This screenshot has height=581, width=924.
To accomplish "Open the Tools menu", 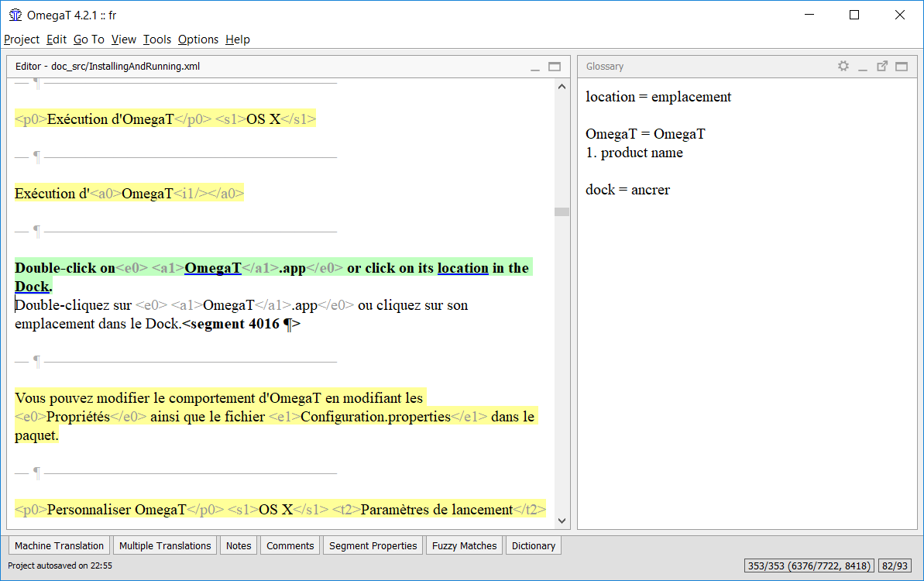I will [x=156, y=40].
